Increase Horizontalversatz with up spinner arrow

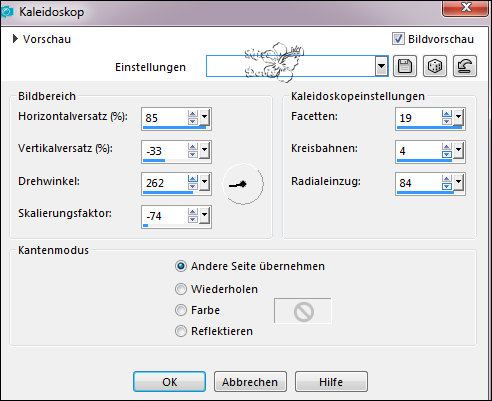192,114
